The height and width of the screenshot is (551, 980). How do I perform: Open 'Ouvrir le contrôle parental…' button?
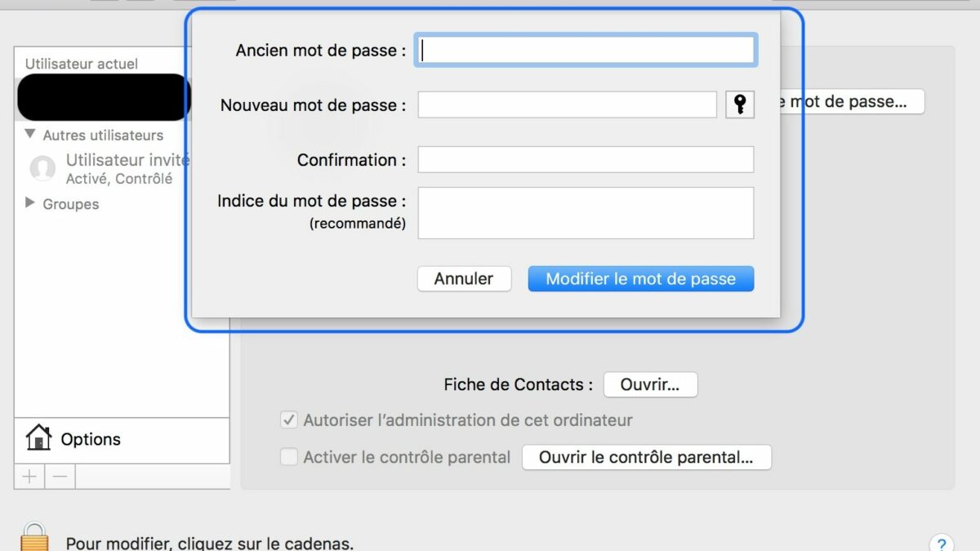(x=646, y=457)
